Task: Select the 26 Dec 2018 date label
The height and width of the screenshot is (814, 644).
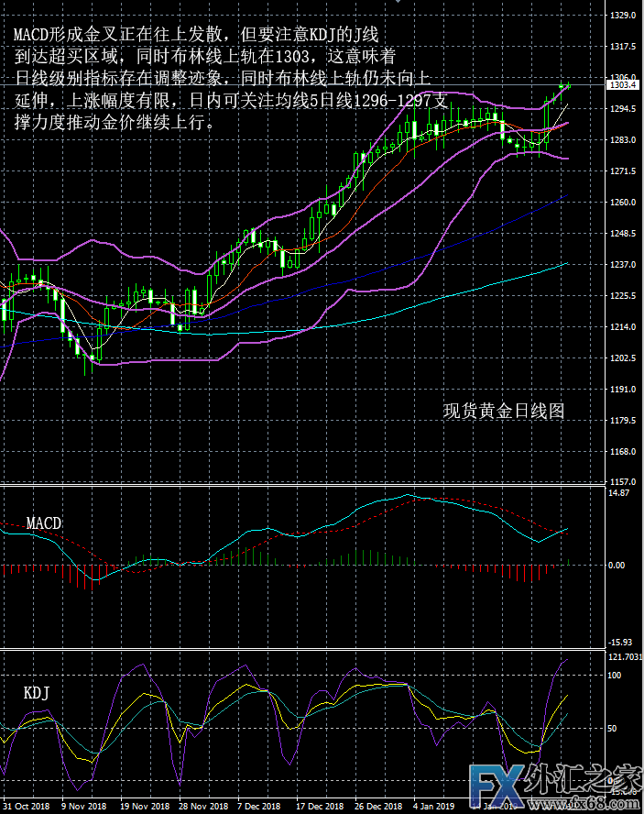Action: pyautogui.click(x=378, y=806)
